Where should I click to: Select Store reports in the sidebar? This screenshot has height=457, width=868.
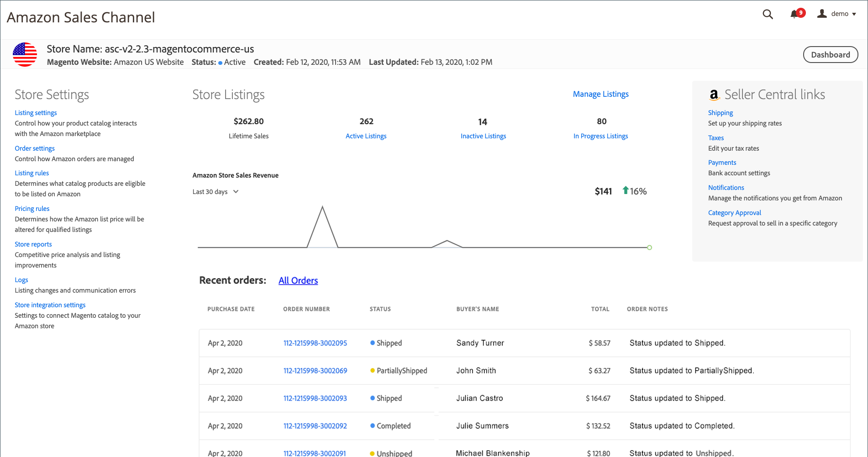click(x=33, y=244)
